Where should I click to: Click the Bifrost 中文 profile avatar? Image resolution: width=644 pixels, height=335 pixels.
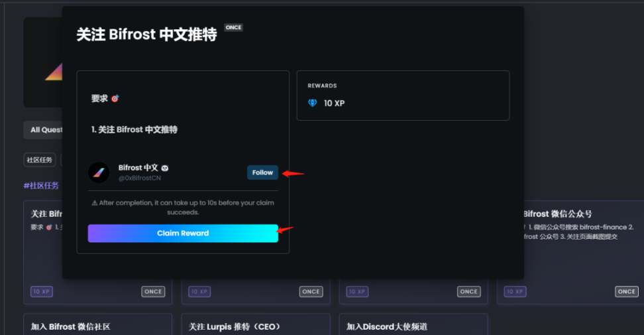(99, 172)
